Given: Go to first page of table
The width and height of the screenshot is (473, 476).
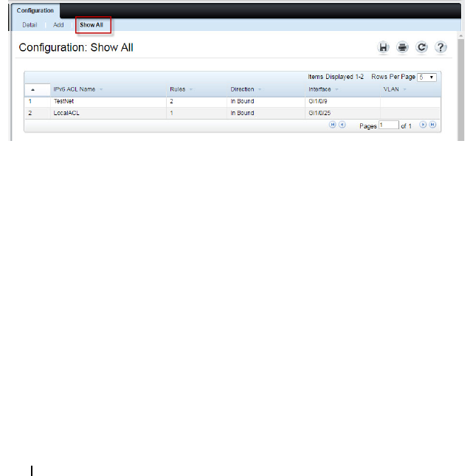Looking at the screenshot, I should [x=333, y=125].
